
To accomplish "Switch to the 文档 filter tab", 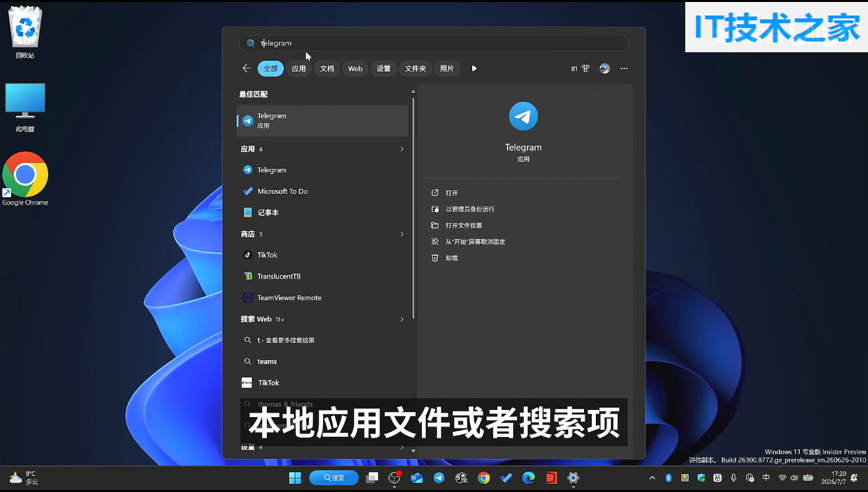I will coord(327,68).
